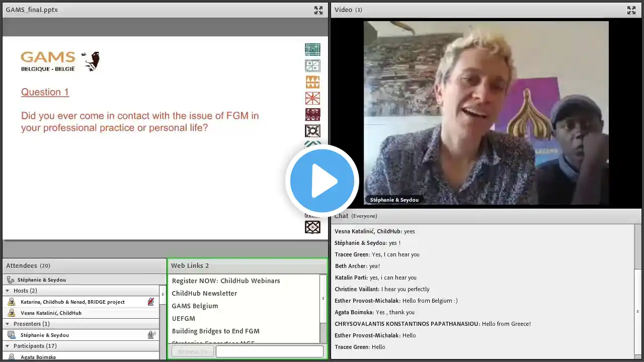Click the Browse To button

click(192, 351)
